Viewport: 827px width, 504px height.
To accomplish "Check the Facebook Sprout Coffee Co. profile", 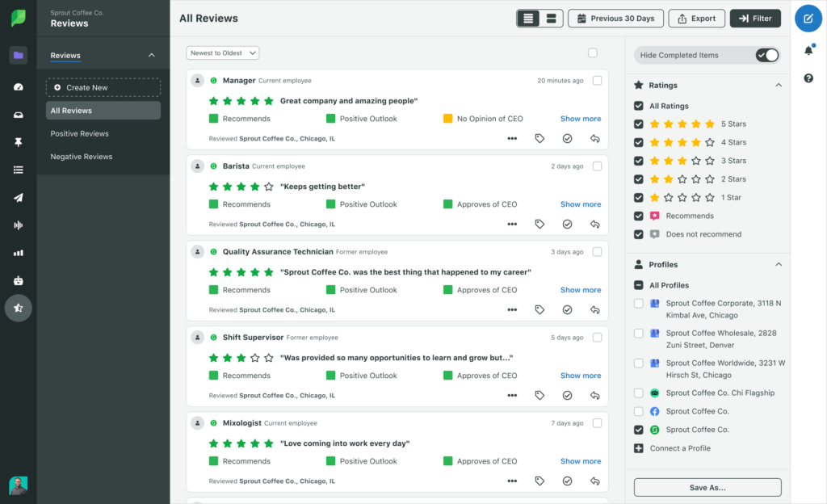I will pos(639,411).
